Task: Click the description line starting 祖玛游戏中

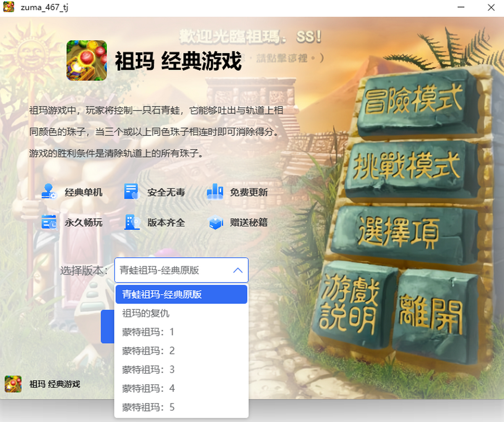Action: click(156, 111)
